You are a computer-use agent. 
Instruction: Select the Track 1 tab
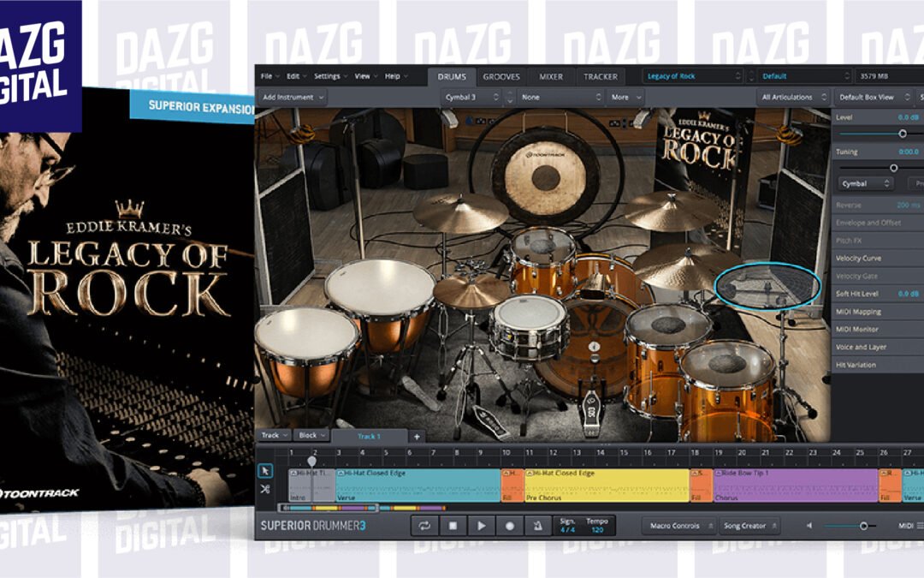click(369, 437)
